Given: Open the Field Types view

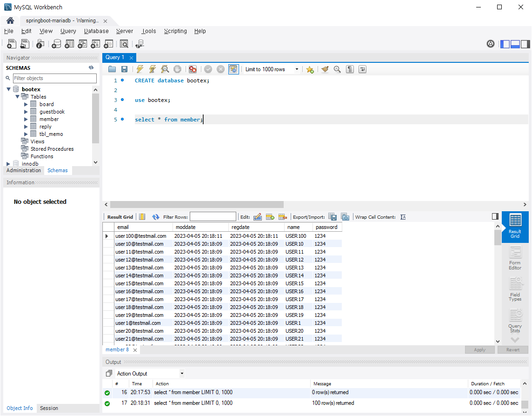Looking at the screenshot, I should tap(515, 289).
